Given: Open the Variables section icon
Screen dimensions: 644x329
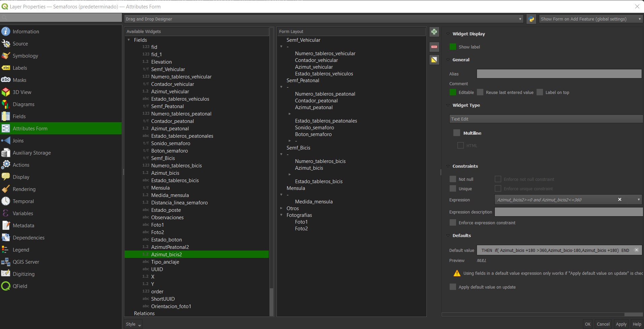Looking at the screenshot, I should click(6, 213).
